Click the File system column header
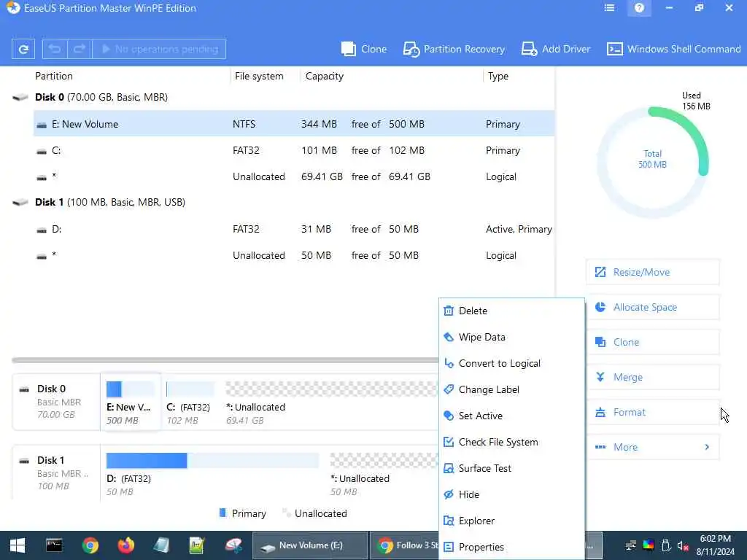Image resolution: width=747 pixels, height=560 pixels. [x=259, y=76]
